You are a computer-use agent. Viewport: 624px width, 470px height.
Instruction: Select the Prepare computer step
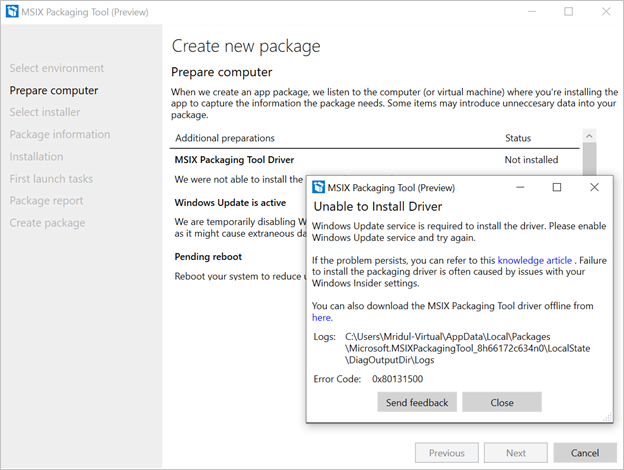click(x=54, y=90)
